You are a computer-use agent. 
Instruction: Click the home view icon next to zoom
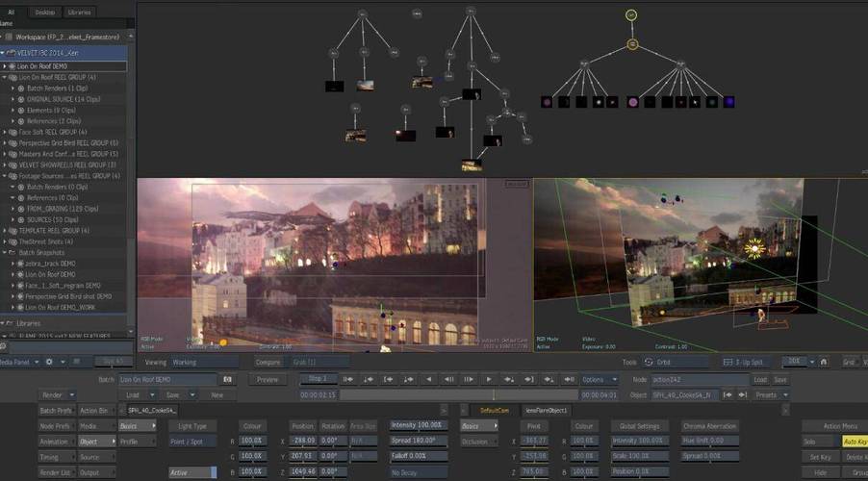[x=823, y=362]
